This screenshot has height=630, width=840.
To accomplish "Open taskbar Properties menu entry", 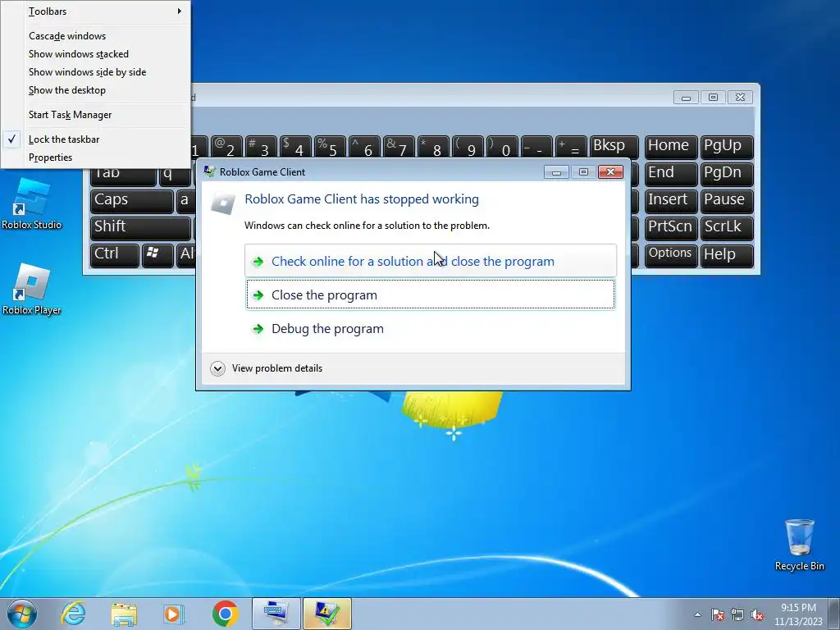I will (95, 157).
